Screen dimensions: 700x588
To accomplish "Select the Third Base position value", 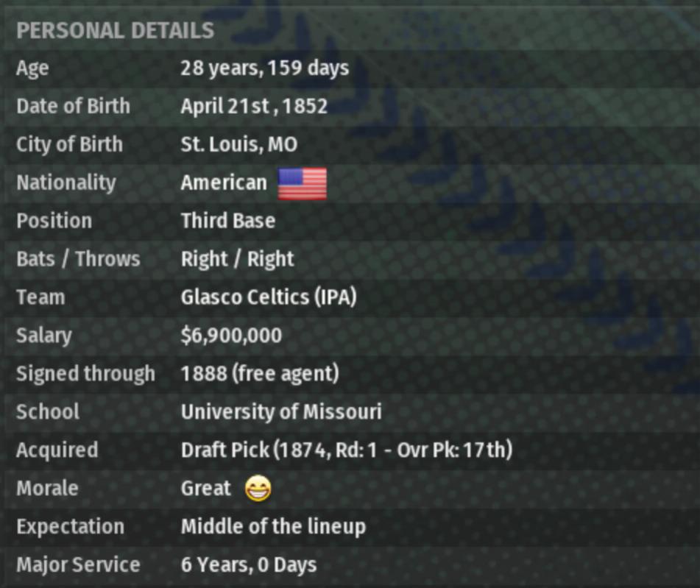I will pyautogui.click(x=228, y=221).
